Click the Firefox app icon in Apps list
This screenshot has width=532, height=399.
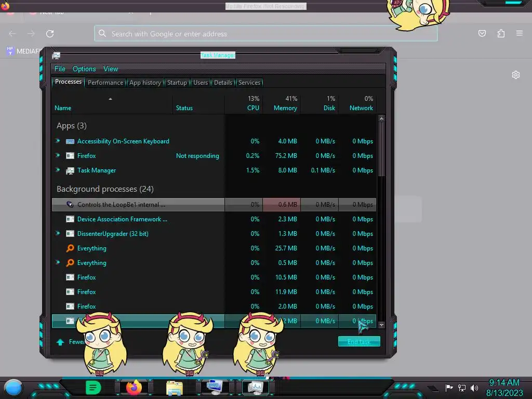click(70, 156)
